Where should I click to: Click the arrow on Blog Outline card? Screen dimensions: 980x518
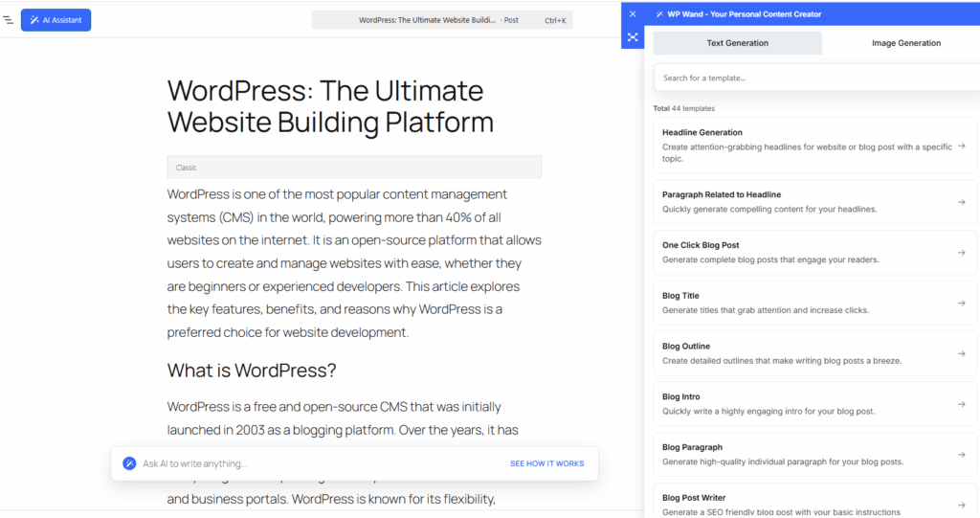tap(962, 353)
